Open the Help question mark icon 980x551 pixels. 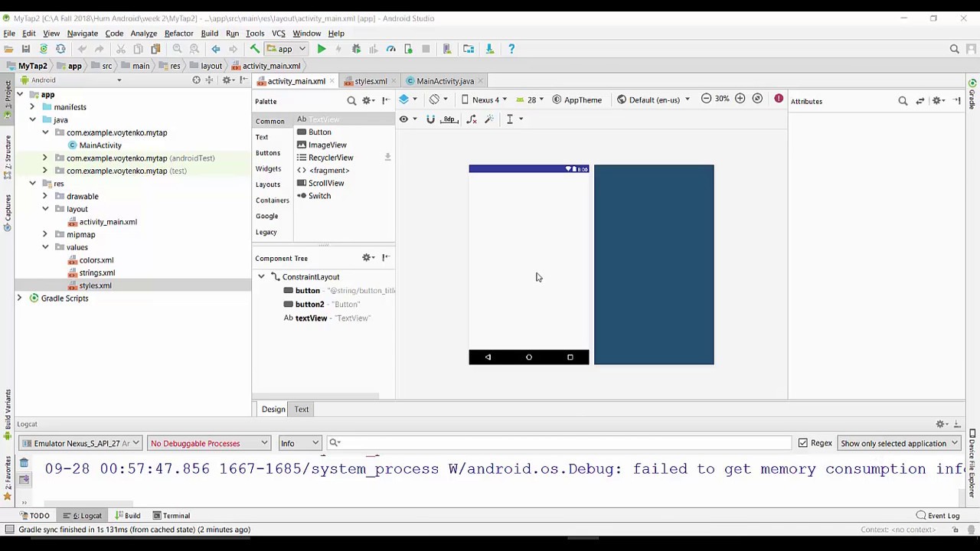point(512,49)
